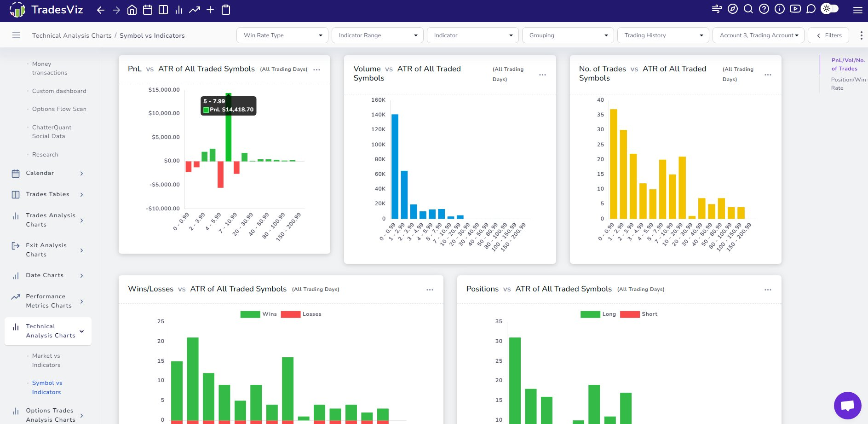Open the help question-mark icon
Screen dimensions: 868x424
coord(764,9)
